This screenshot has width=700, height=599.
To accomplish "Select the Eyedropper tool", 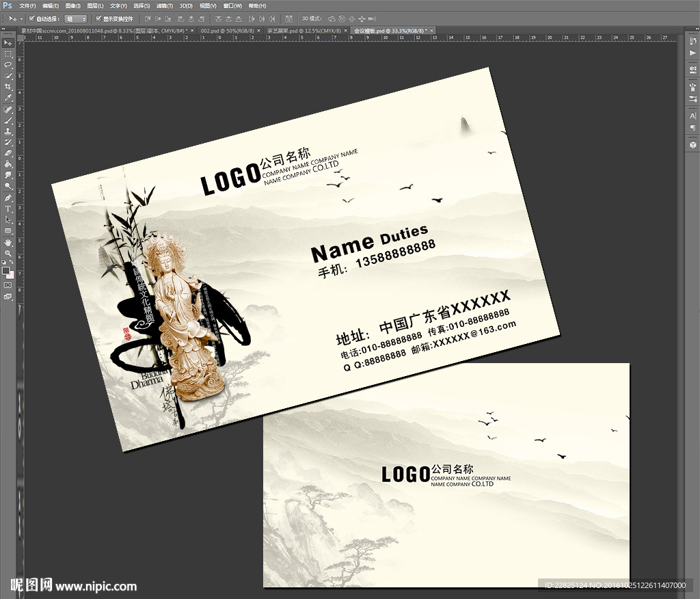I will pos(8,98).
